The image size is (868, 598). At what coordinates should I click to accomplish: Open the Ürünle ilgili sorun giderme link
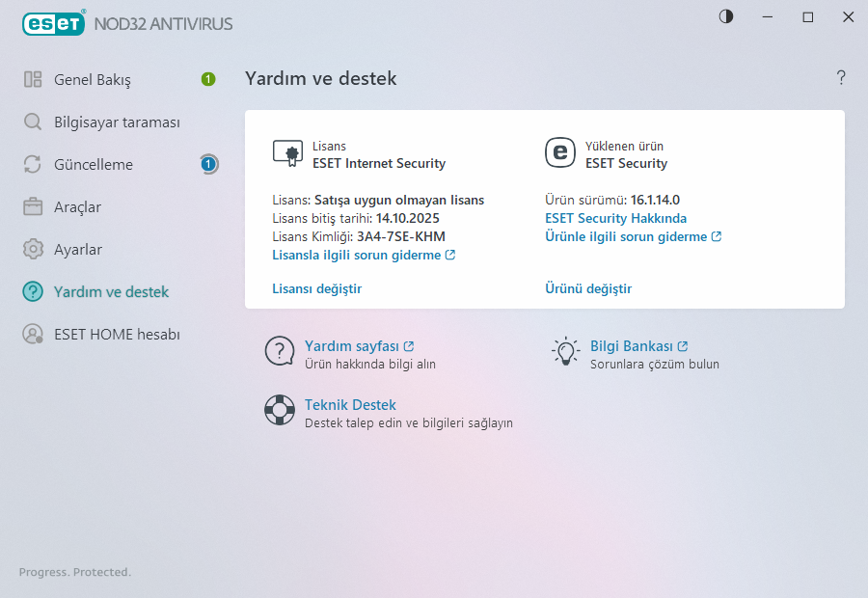[626, 236]
